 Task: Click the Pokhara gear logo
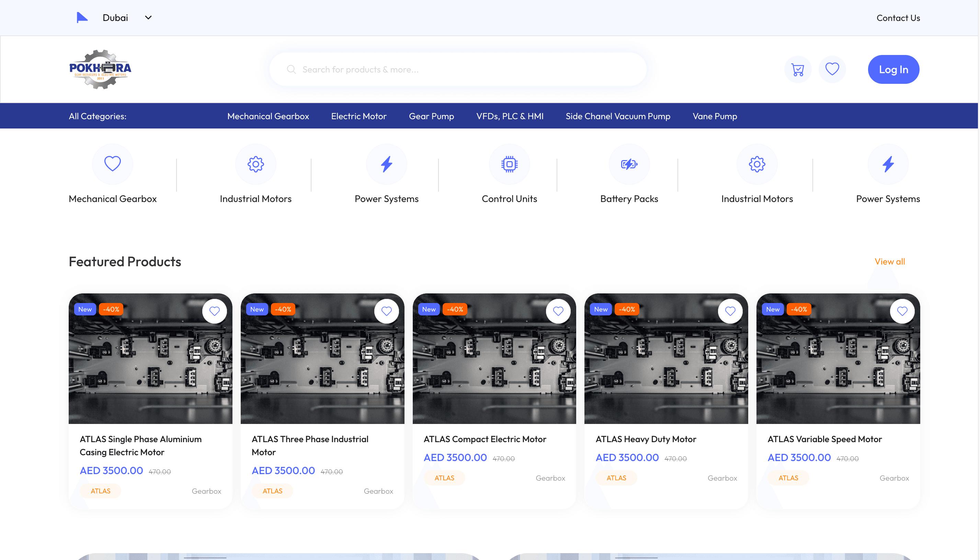pos(100,69)
